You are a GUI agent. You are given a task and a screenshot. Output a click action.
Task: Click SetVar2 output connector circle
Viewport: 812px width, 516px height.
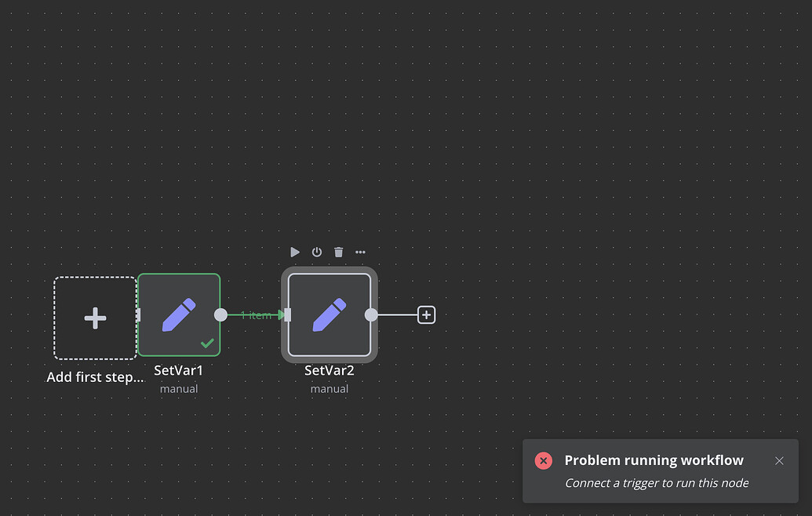click(x=371, y=314)
